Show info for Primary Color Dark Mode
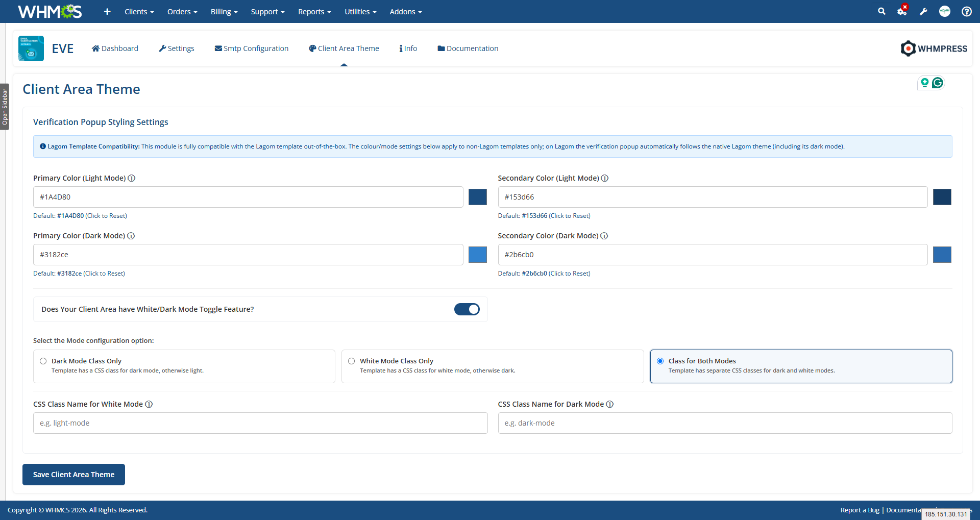Screen dimensions: 980x520 (x=131, y=236)
